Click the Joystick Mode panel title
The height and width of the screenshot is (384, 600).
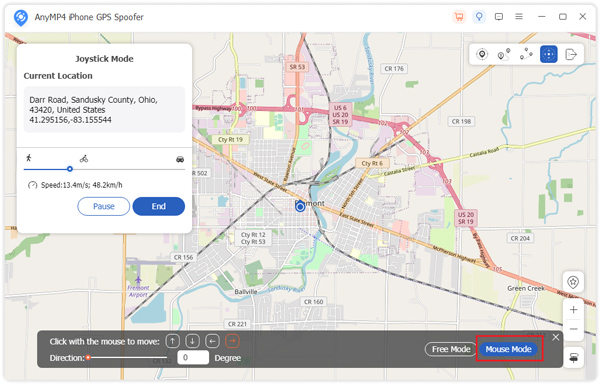[x=104, y=59]
